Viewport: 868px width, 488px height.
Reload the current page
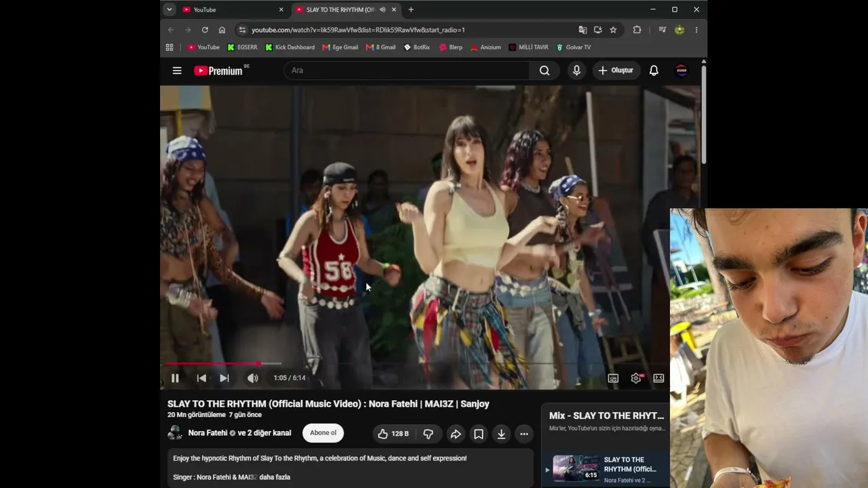pos(205,30)
